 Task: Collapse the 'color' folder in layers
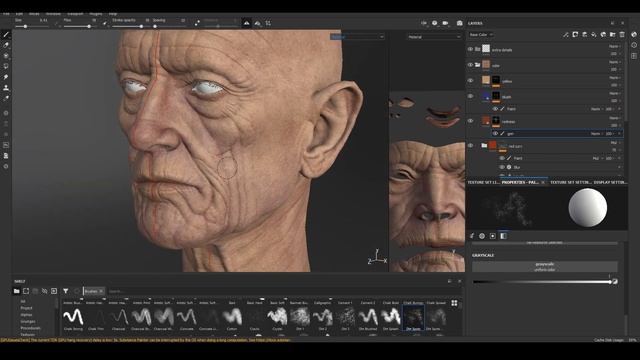[477, 65]
